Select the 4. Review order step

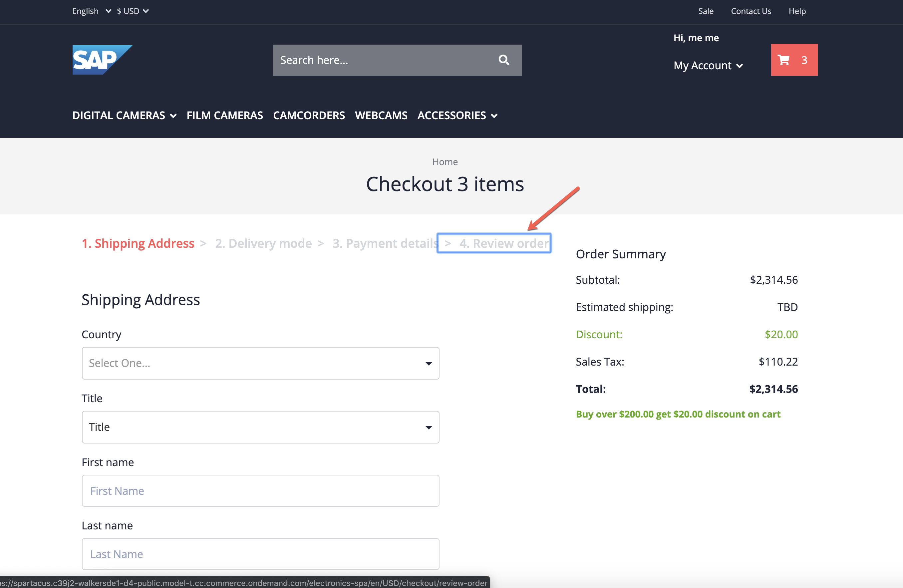(504, 243)
